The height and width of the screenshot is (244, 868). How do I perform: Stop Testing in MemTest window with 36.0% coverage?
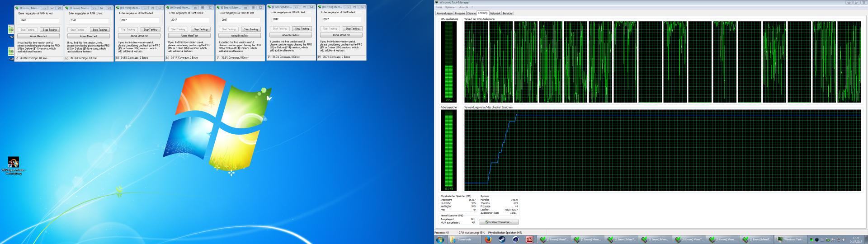50,29
